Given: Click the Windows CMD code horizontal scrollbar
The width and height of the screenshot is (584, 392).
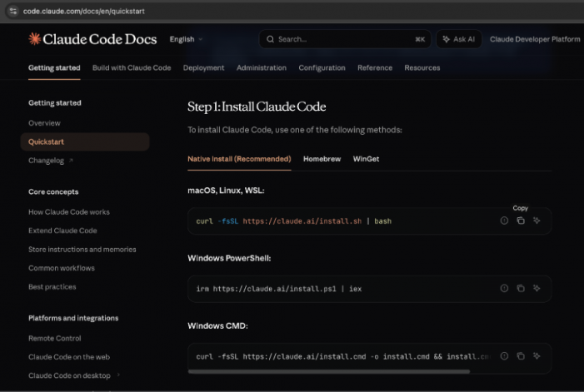Looking at the screenshot, I should (329, 371).
